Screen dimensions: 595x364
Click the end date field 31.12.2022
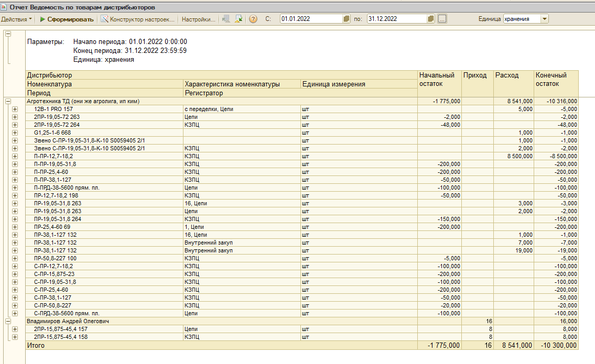pos(397,19)
